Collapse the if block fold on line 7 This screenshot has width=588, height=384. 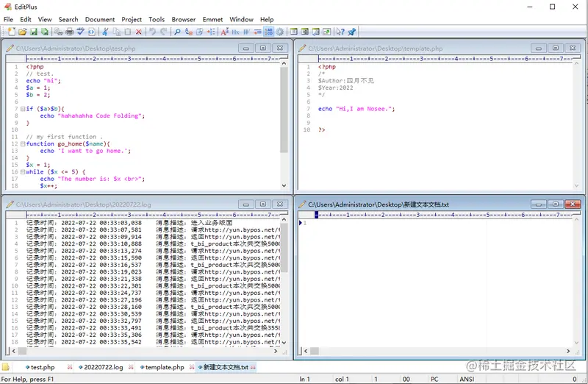click(23, 109)
